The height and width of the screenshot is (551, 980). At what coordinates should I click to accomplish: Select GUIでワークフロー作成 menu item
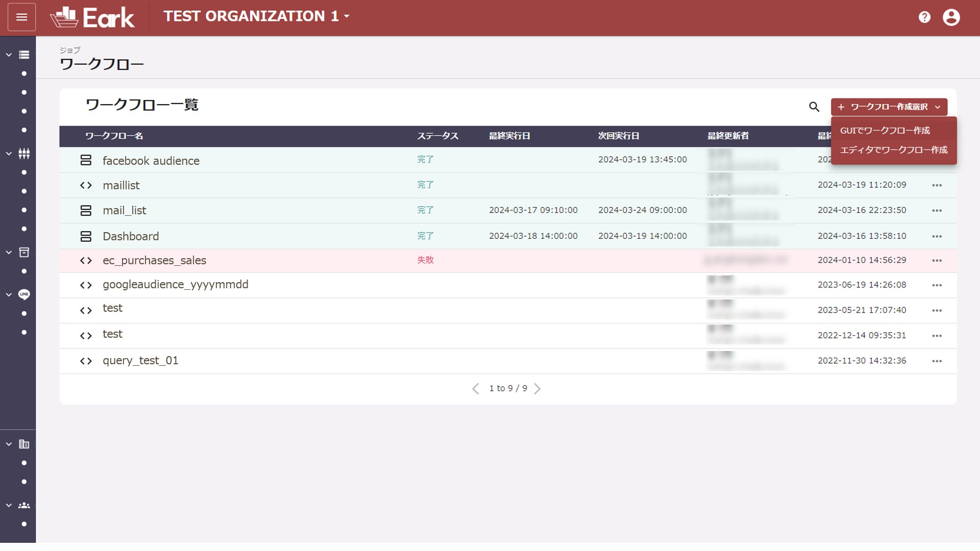point(885,131)
